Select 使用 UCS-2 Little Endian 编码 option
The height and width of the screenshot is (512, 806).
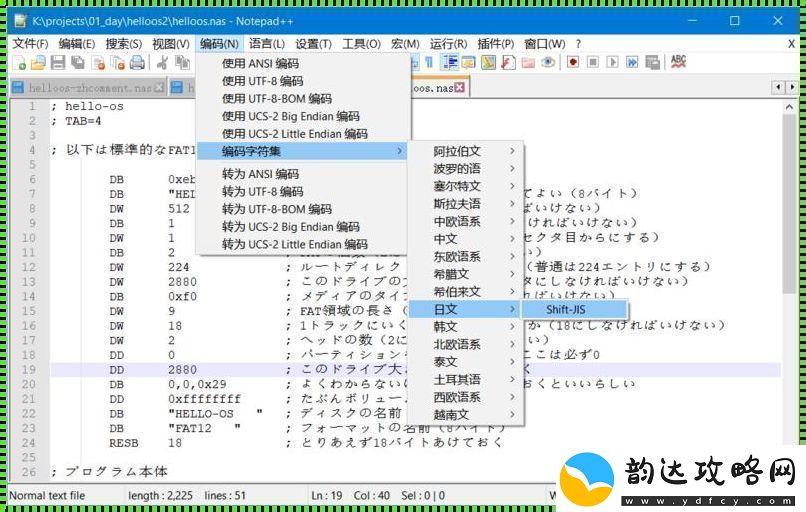pos(303,134)
